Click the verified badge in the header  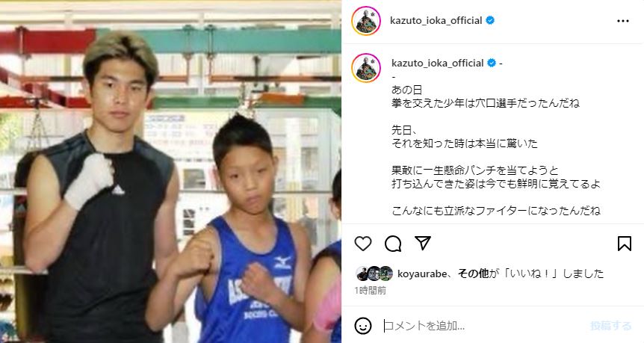click(490, 20)
